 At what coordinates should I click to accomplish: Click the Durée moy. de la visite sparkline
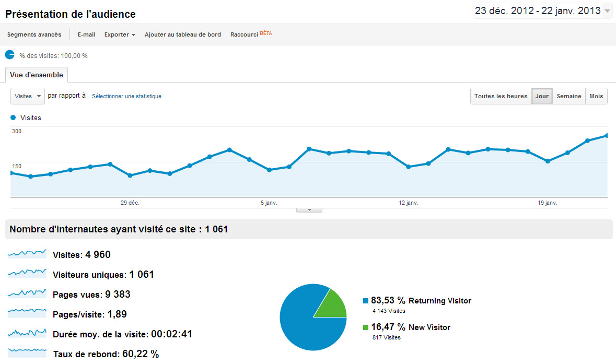27,333
